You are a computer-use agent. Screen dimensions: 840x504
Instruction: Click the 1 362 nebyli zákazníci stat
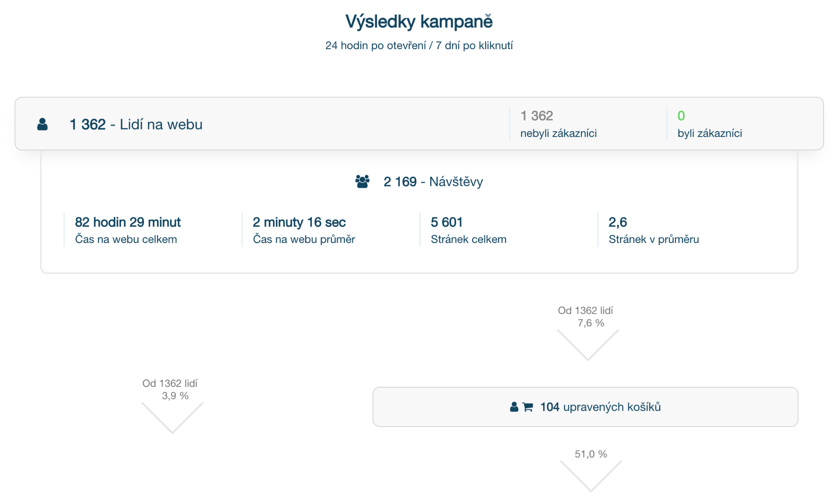(x=558, y=124)
